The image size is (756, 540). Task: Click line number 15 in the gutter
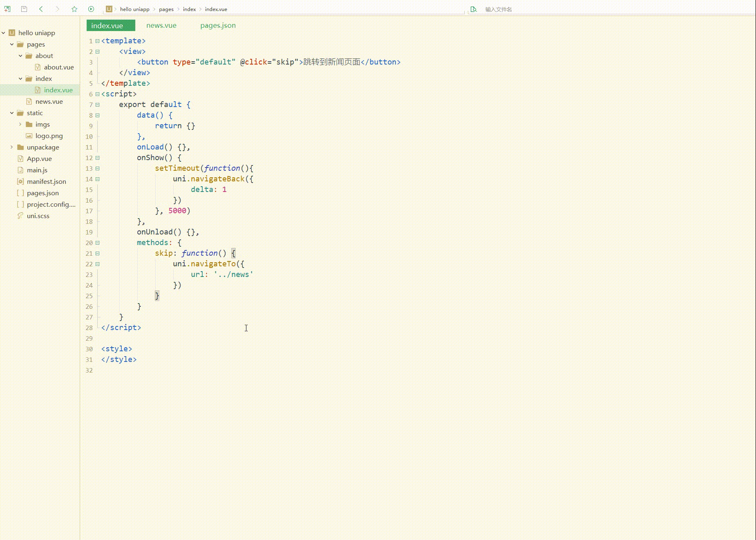(x=89, y=190)
